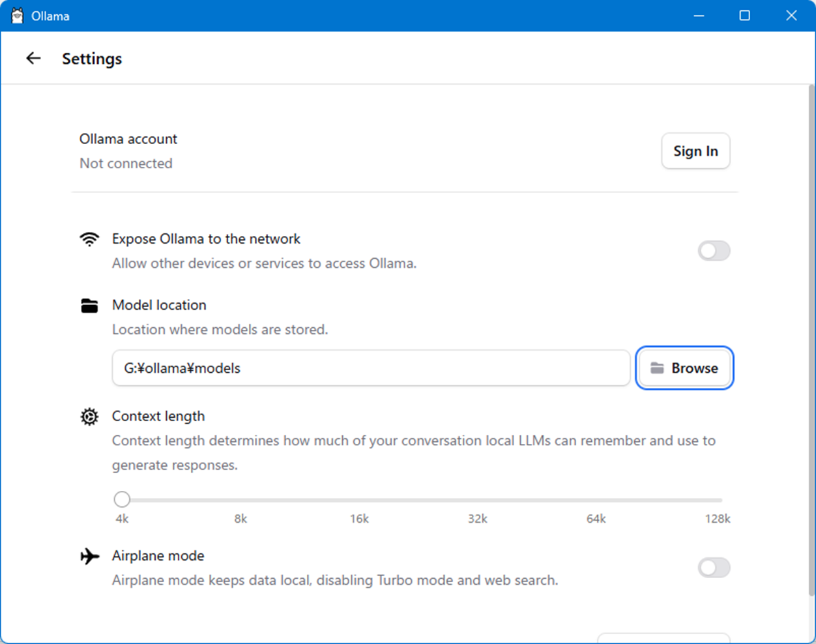Turn on the Airplane mode switch
This screenshot has width=816, height=644.
714,568
